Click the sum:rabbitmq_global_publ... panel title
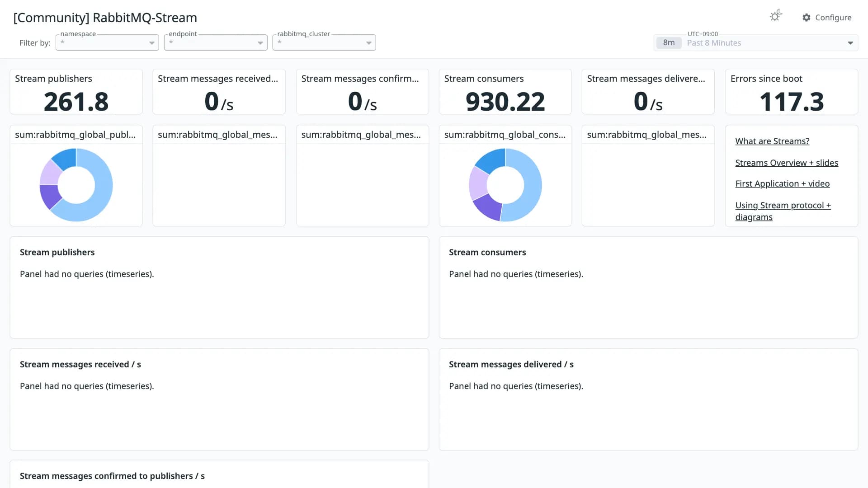 tap(75, 135)
